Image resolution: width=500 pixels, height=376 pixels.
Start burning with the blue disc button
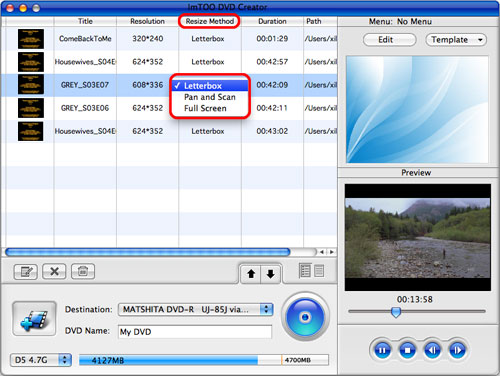coord(305,317)
